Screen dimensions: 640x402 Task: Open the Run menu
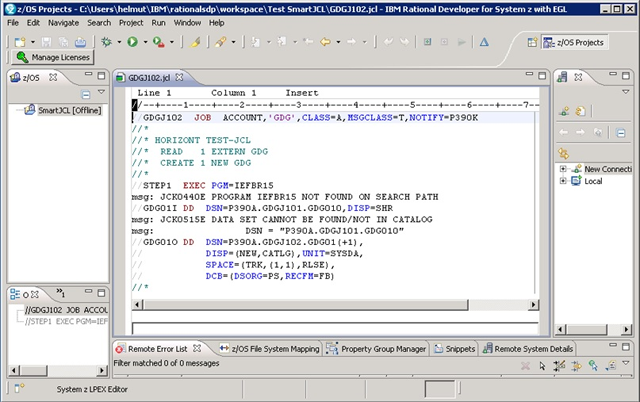tap(158, 23)
